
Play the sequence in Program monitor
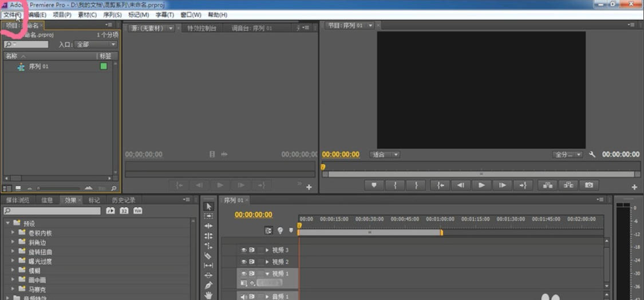tap(481, 185)
